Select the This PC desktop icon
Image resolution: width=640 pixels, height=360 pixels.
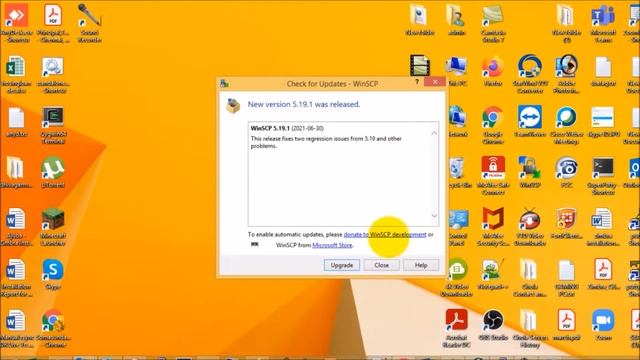tap(456, 71)
